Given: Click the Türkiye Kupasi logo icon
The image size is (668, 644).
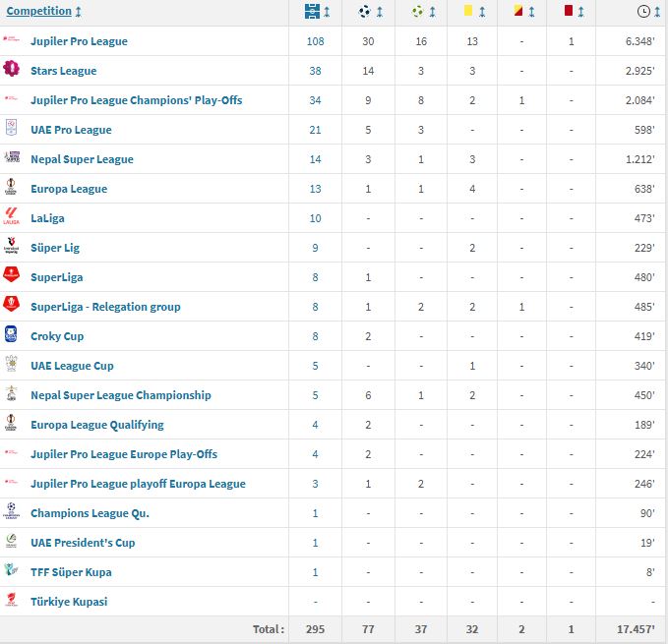Looking at the screenshot, I should (x=11, y=599).
